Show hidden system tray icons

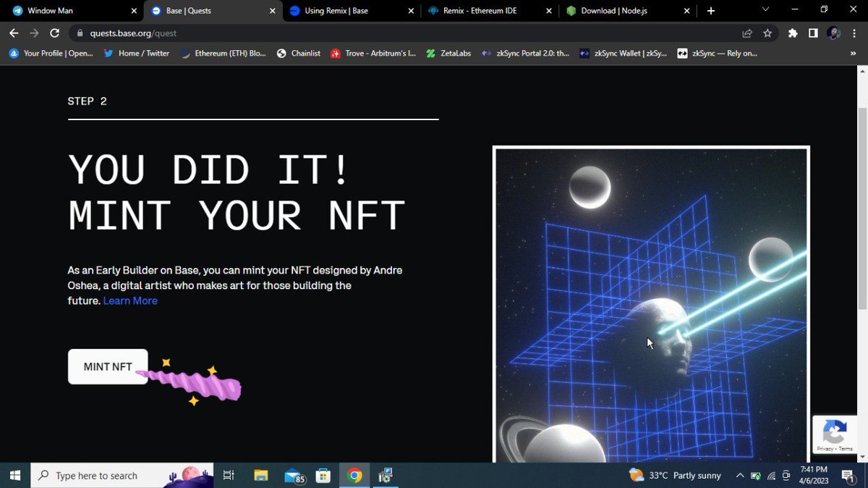pyautogui.click(x=740, y=475)
